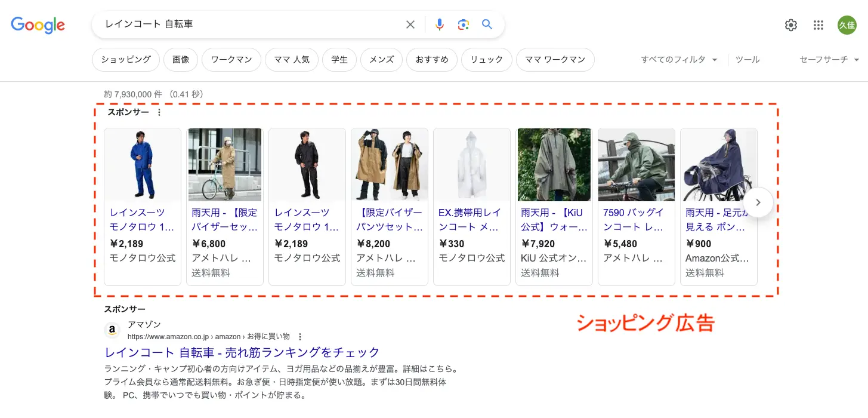Click the ¥8,200 price
Screen dimensions: 868x418
pyautogui.click(x=373, y=244)
